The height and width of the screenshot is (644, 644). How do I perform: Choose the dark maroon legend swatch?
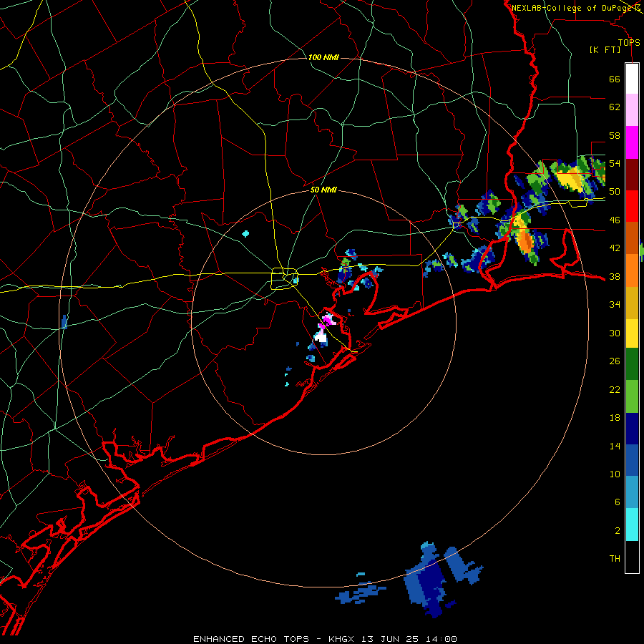[x=632, y=174]
